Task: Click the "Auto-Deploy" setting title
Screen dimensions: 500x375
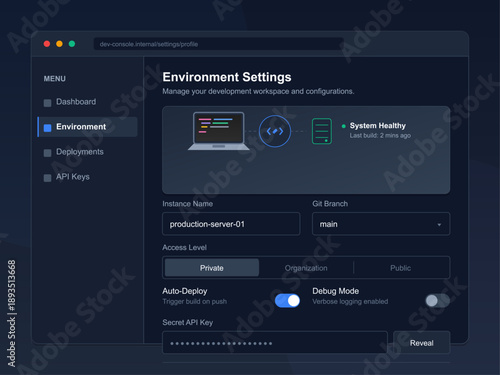Action: coord(185,291)
